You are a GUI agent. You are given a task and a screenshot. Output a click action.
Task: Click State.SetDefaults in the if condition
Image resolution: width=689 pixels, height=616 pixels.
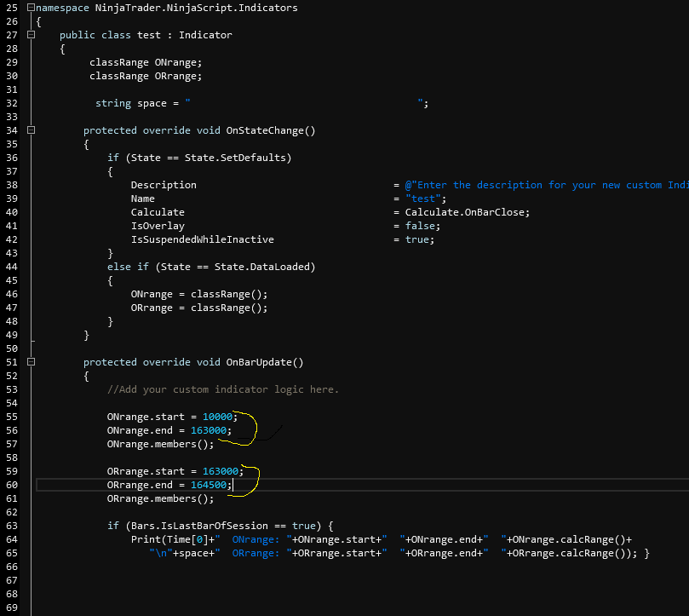point(235,158)
